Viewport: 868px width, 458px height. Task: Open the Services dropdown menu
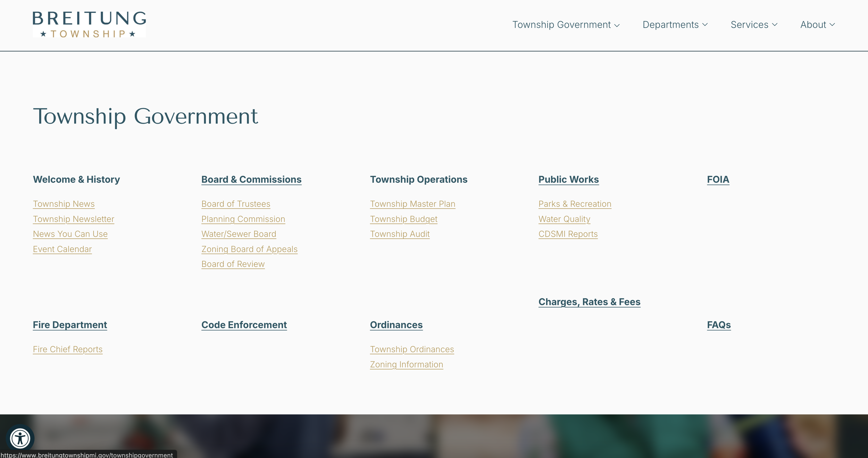click(x=754, y=25)
